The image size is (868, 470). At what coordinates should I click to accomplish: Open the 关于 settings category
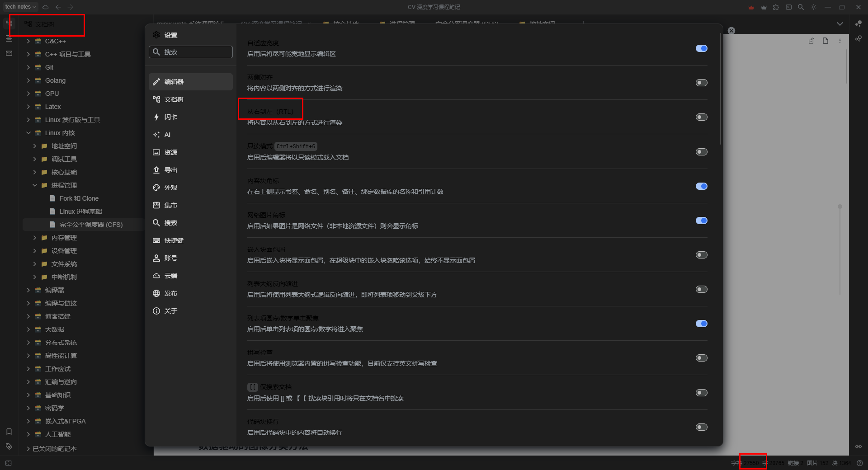pyautogui.click(x=191, y=311)
